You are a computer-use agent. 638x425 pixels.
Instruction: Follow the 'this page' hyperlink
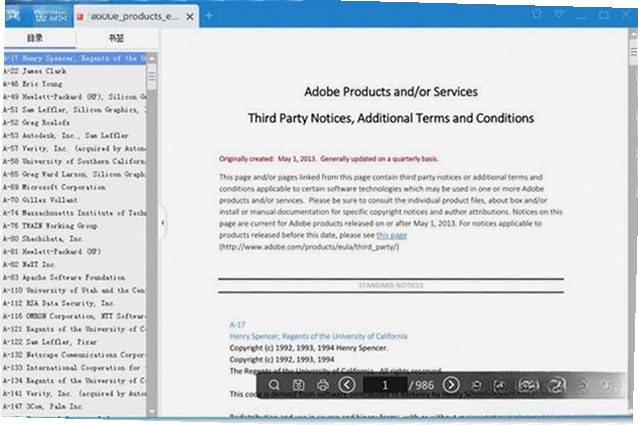(391, 235)
